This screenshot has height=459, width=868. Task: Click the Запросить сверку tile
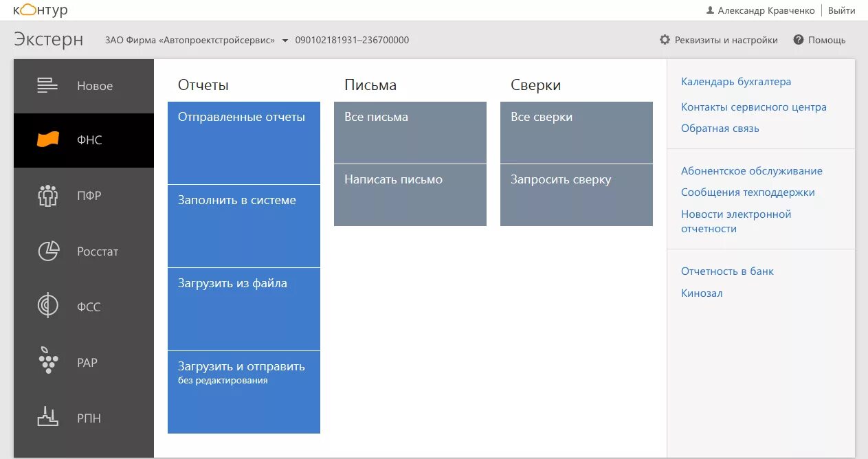(577, 195)
